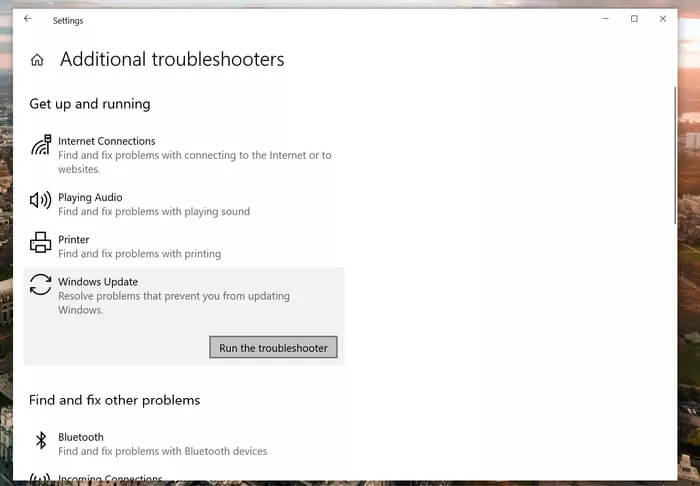Click the Playing Audio speaker icon
This screenshot has width=700, height=486.
point(40,200)
